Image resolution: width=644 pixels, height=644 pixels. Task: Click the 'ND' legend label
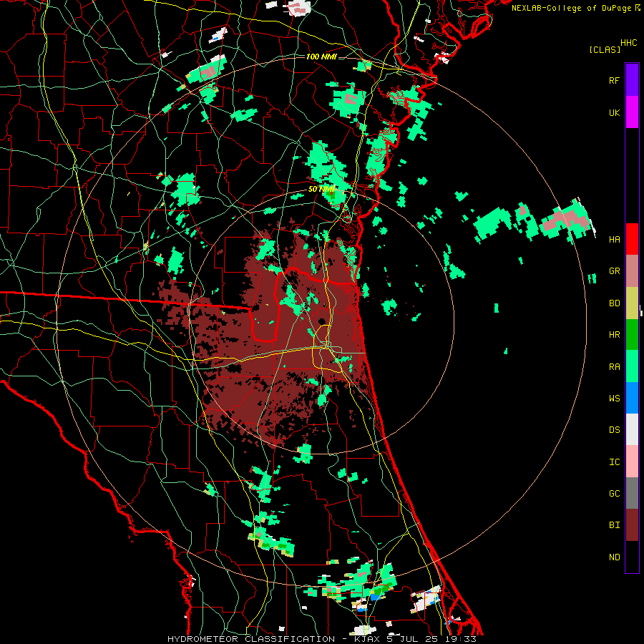pyautogui.click(x=614, y=557)
